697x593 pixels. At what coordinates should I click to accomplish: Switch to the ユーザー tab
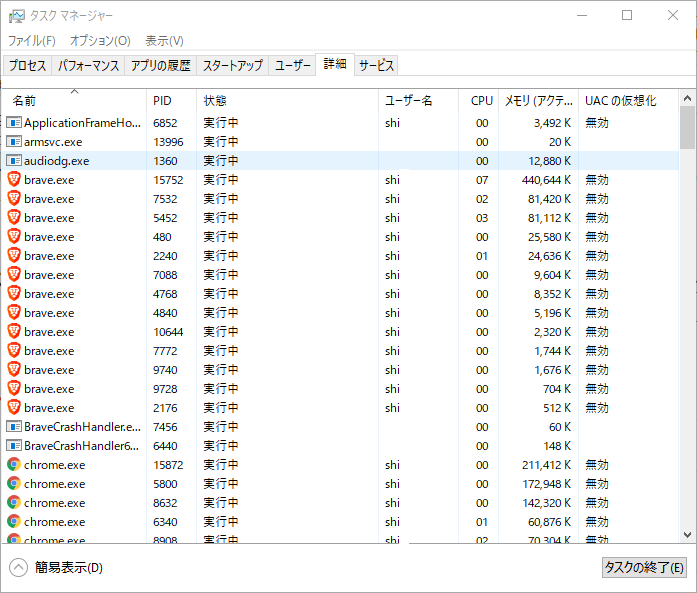(292, 65)
